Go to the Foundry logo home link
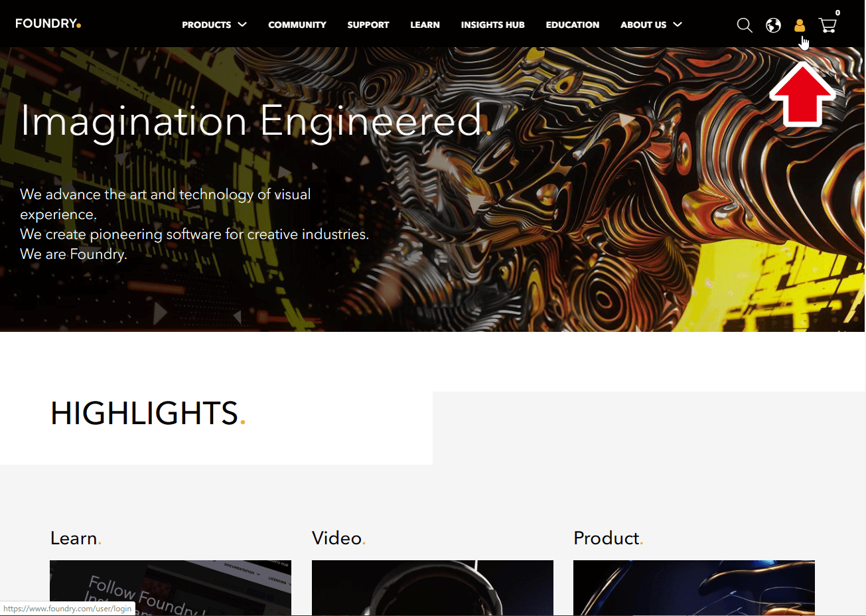 [x=48, y=24]
